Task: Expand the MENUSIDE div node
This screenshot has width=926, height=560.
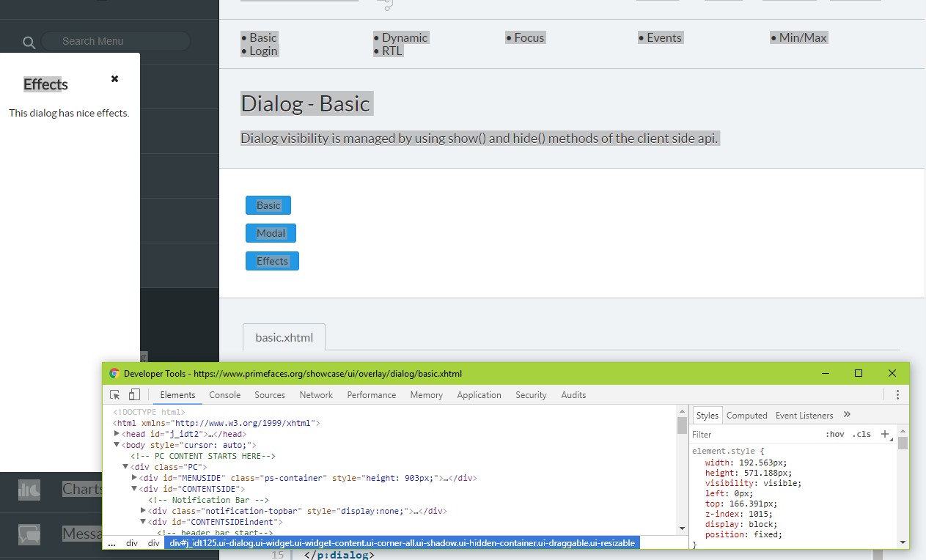Action: [x=134, y=477]
